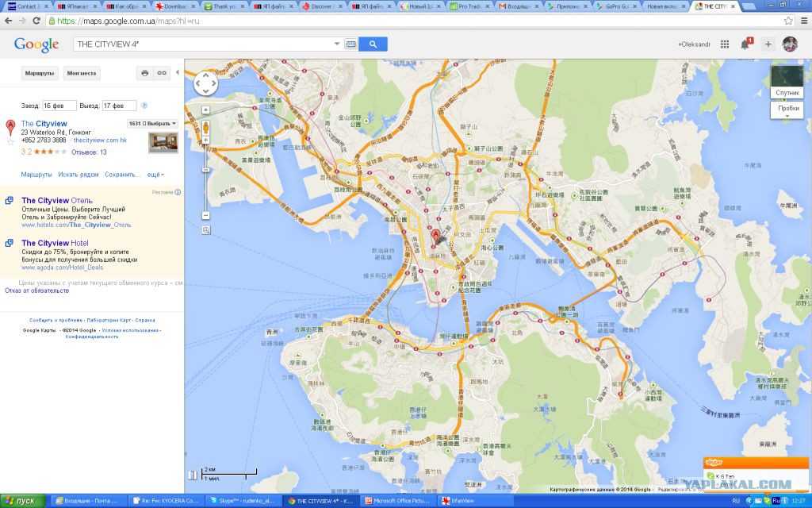The image size is (812, 508).
Task: Click the Google+ share plus button
Action: 768,44
